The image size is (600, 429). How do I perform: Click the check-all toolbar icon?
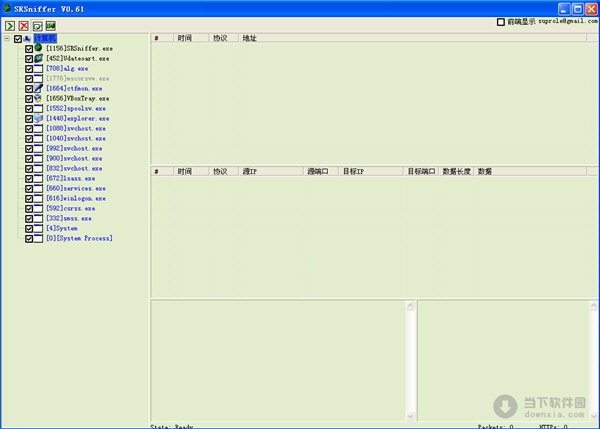(38, 26)
